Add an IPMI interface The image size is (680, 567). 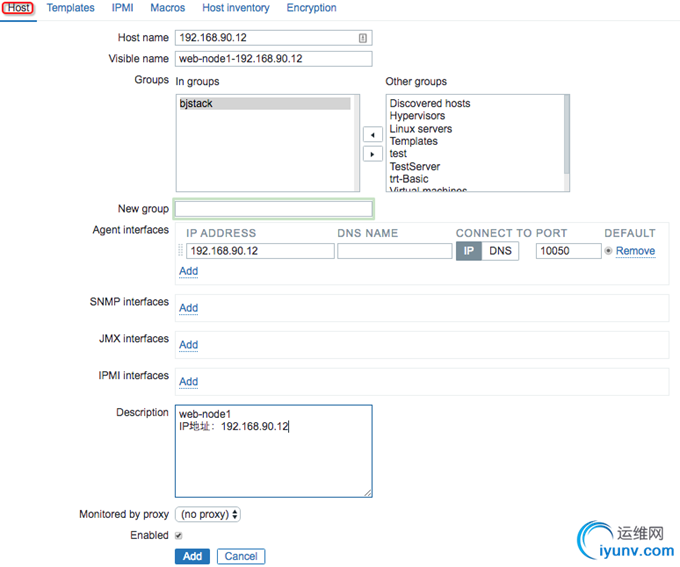click(189, 382)
